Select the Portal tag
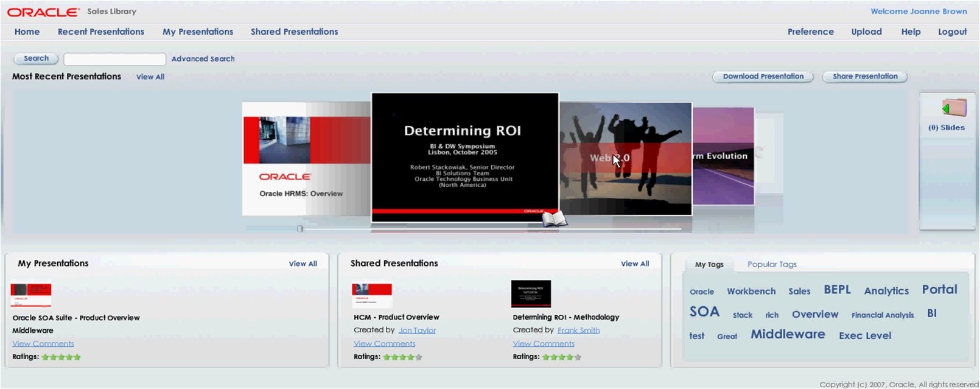The height and width of the screenshot is (389, 980). (940, 290)
